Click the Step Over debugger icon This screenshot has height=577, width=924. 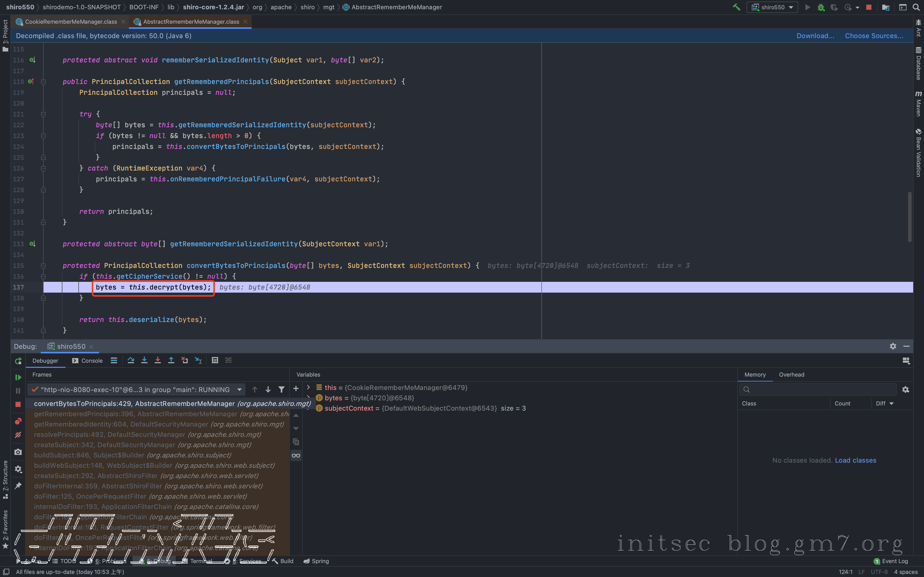tap(130, 360)
